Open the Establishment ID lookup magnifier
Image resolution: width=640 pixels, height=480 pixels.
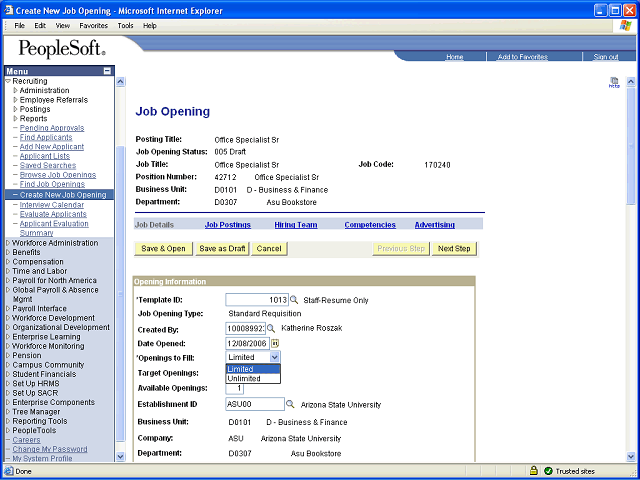[x=290, y=404]
